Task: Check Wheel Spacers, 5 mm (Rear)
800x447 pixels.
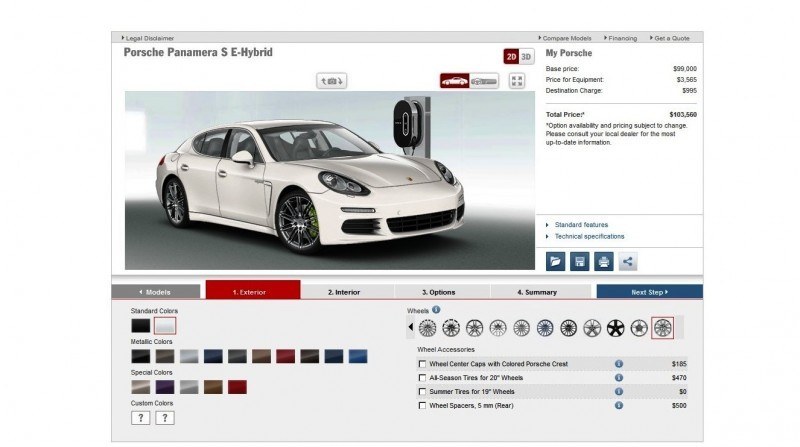Action: click(422, 405)
